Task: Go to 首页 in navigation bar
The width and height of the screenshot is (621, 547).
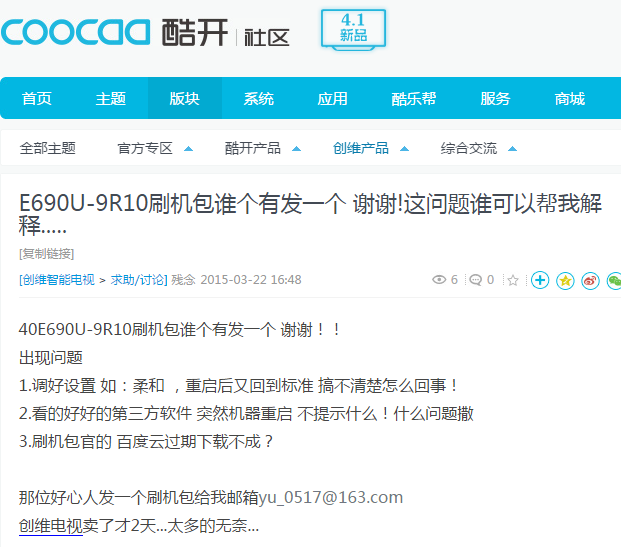Action: (37, 98)
